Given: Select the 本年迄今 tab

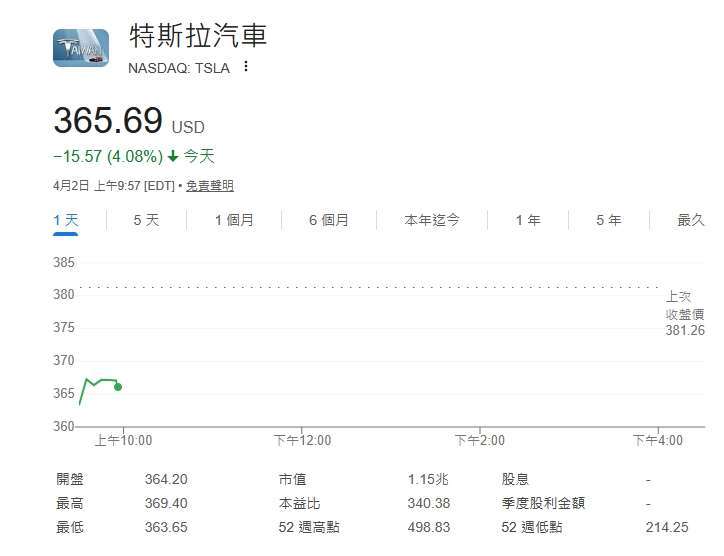Looking at the screenshot, I should pos(432,220).
